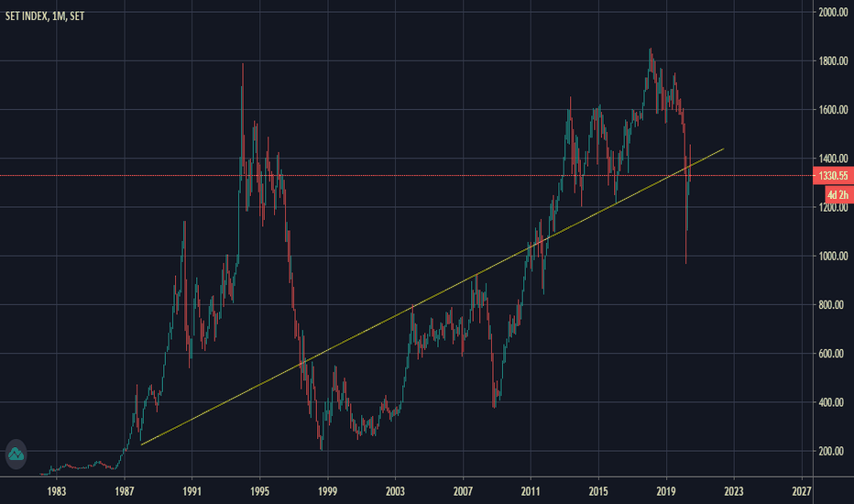Image resolution: width=854 pixels, height=504 pixels.
Task: Click the 2003 time axis label
Action: tap(395, 491)
